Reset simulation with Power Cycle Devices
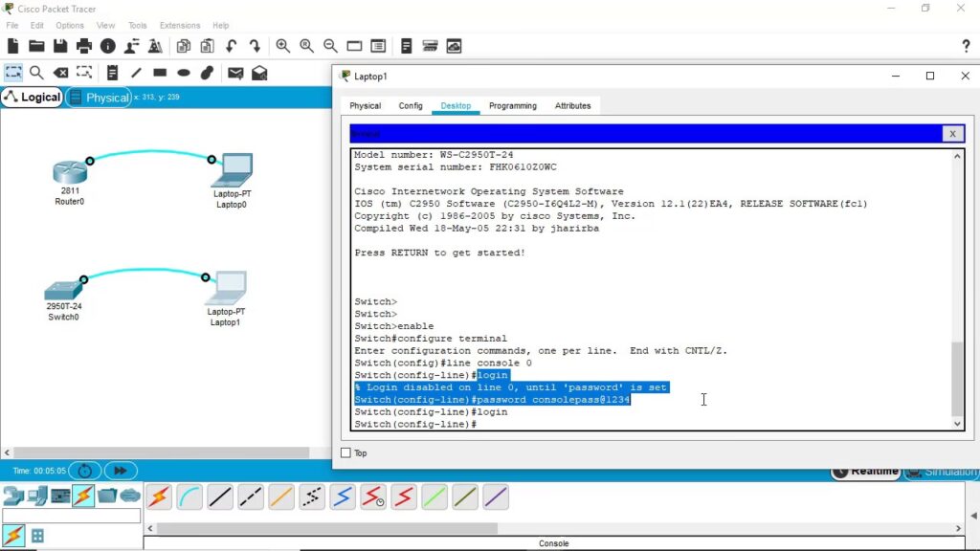Viewport: 980px width, 551px height. 85,471
